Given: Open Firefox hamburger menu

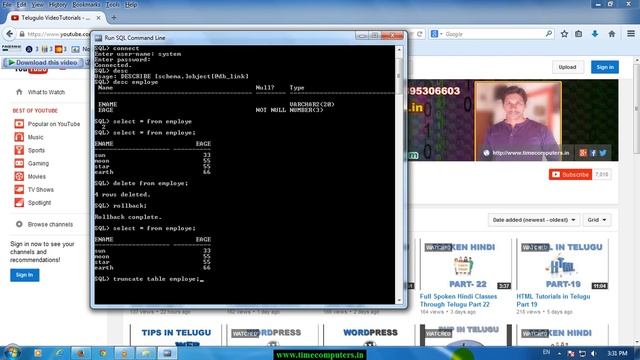Looking at the screenshot, I should tap(631, 34).
